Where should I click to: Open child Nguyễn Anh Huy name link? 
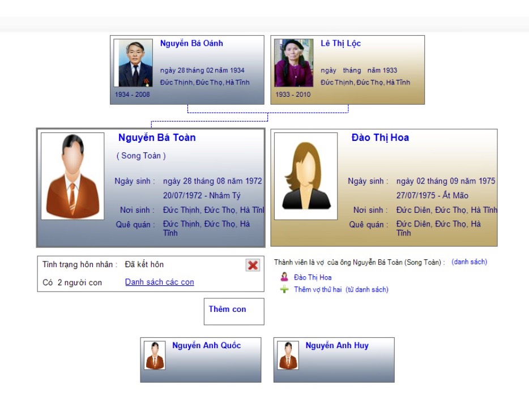click(337, 345)
